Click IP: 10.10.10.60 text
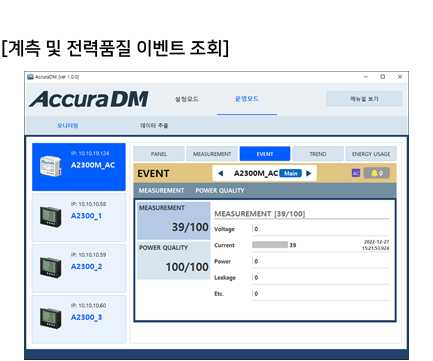Screen dimensions: 433x361 click(88, 305)
